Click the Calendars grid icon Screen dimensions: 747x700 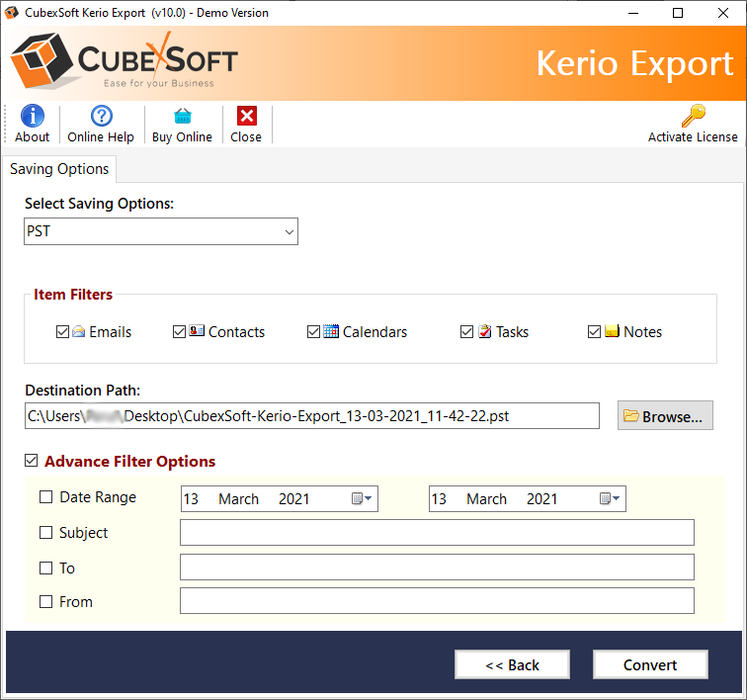point(331,331)
